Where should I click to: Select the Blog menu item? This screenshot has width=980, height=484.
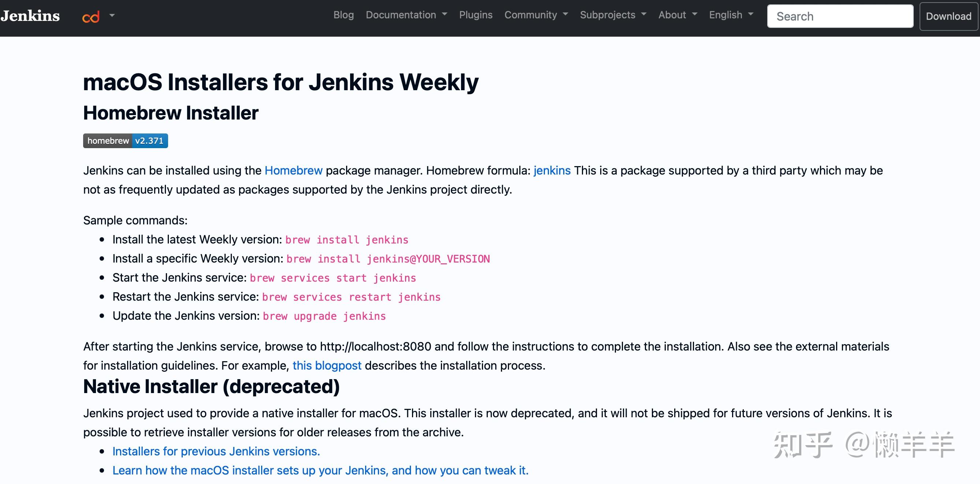click(343, 15)
